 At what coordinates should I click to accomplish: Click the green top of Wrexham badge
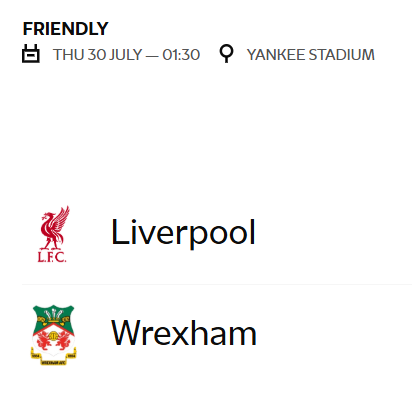53,313
